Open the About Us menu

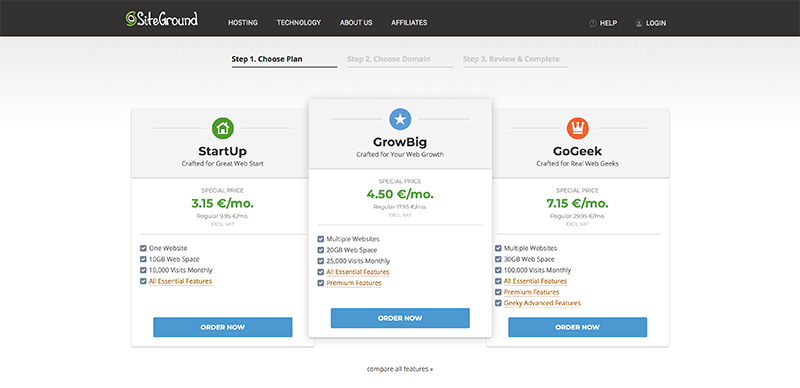[x=356, y=23]
